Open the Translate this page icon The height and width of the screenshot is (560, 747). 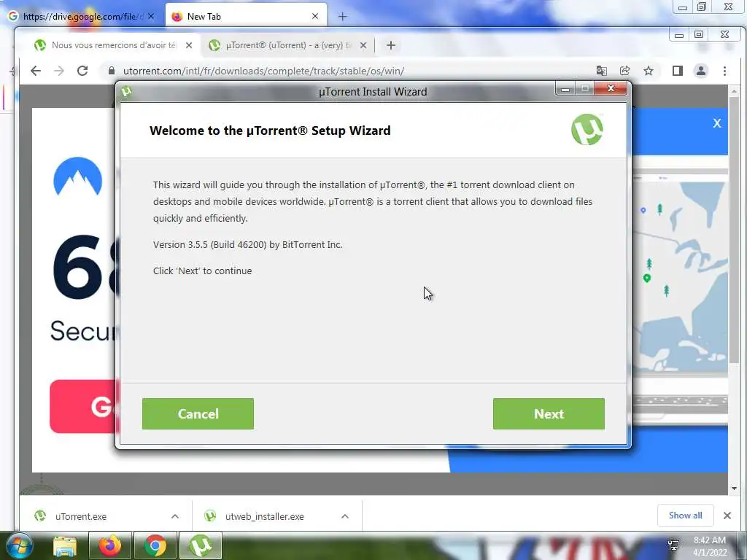point(602,71)
